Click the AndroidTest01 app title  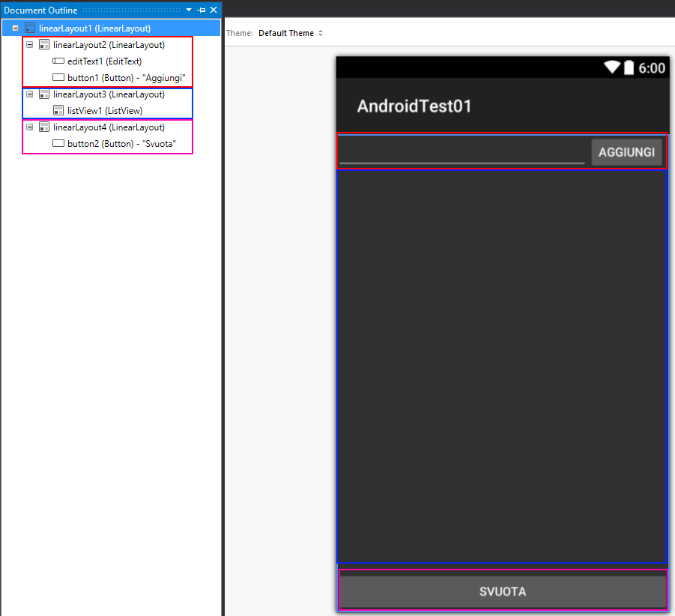(414, 106)
